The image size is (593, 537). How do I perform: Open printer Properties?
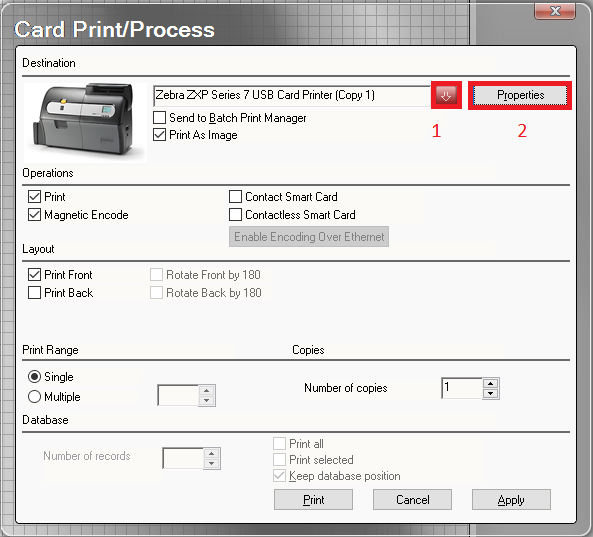(520, 95)
